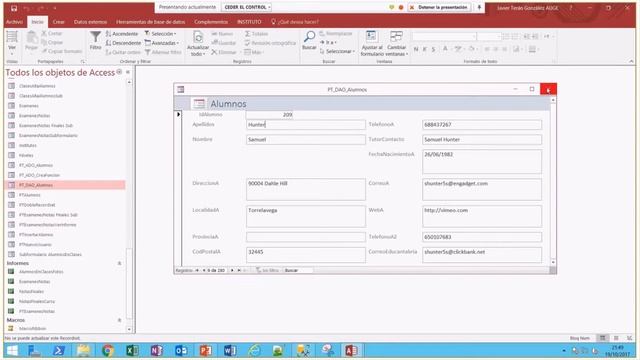Open the Avanzadas filter dropdown
The image size is (640, 360).
162,43
